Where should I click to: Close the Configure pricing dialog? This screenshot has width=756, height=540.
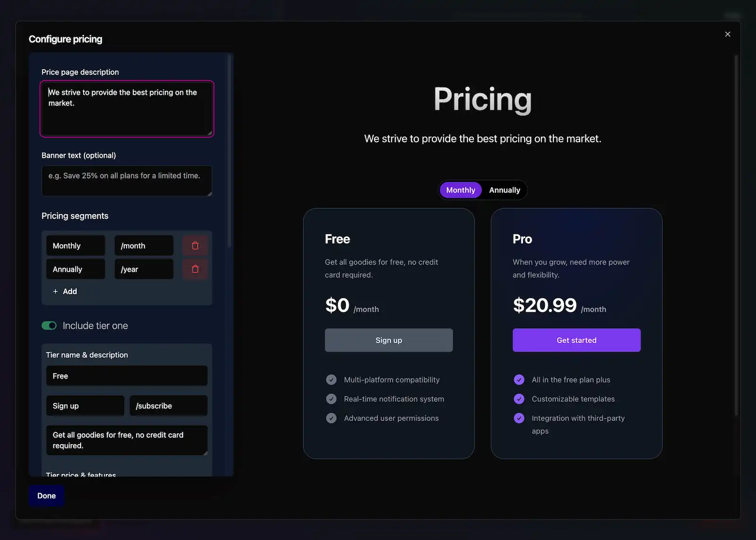point(728,34)
